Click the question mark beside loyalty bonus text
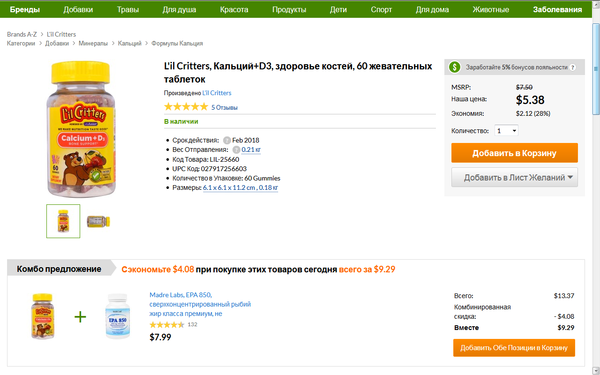Viewport: 600px width, 375px height. tap(572, 67)
